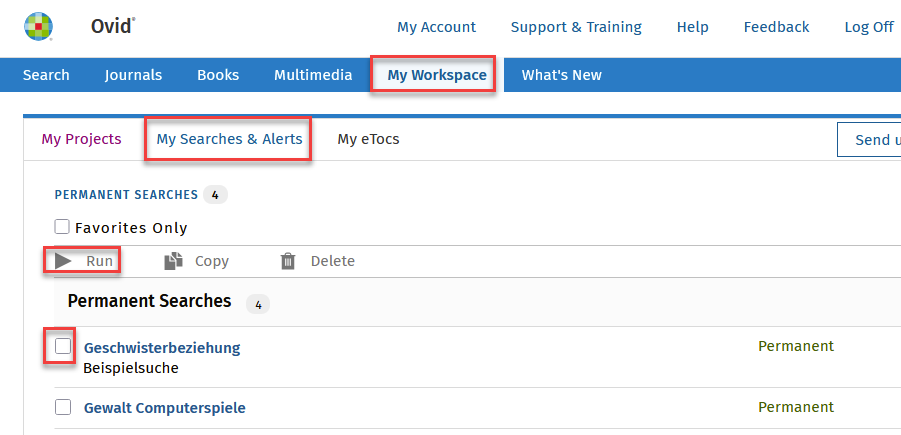Tick the Gewalt Computerspiele checkbox

[63, 407]
